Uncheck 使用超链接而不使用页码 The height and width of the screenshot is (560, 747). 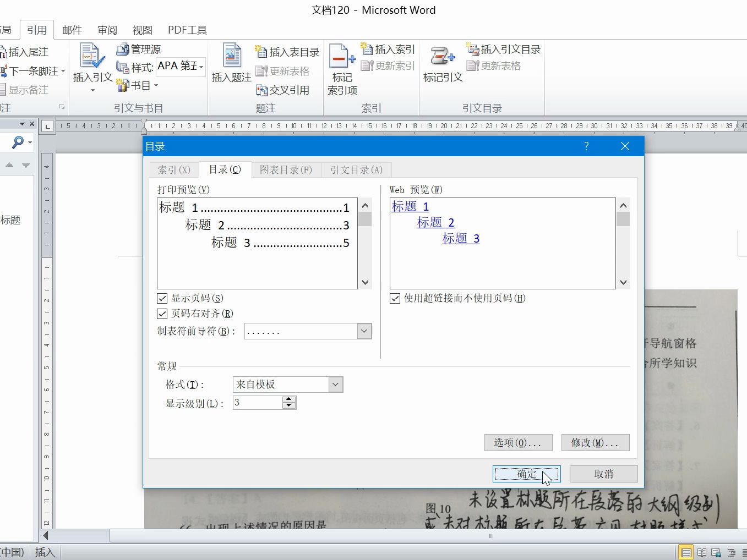(x=395, y=298)
